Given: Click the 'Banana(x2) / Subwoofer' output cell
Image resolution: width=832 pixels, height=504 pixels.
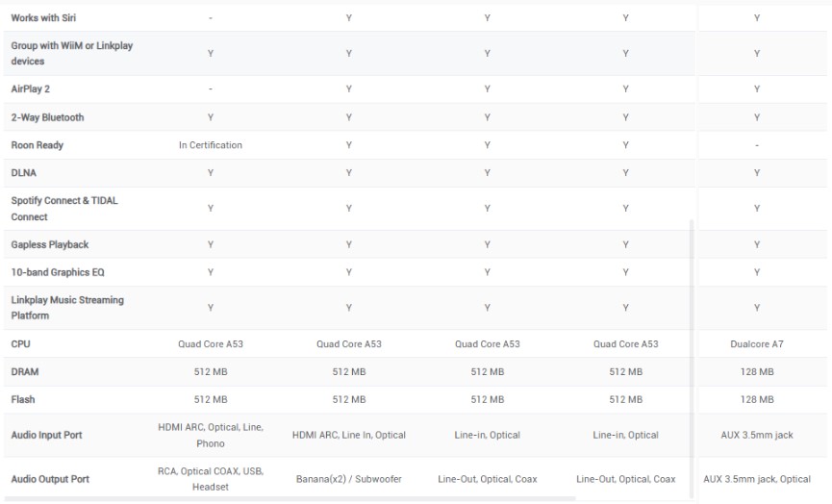Looking at the screenshot, I should [x=349, y=479].
